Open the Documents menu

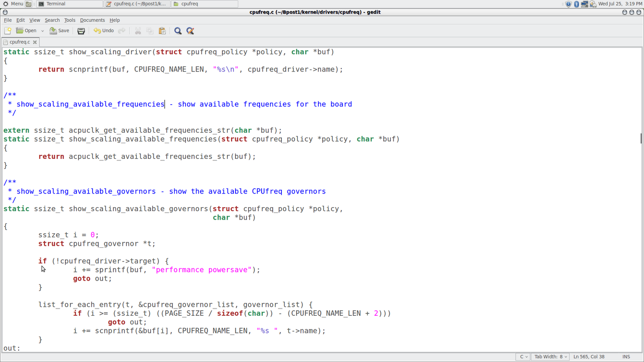coord(92,20)
